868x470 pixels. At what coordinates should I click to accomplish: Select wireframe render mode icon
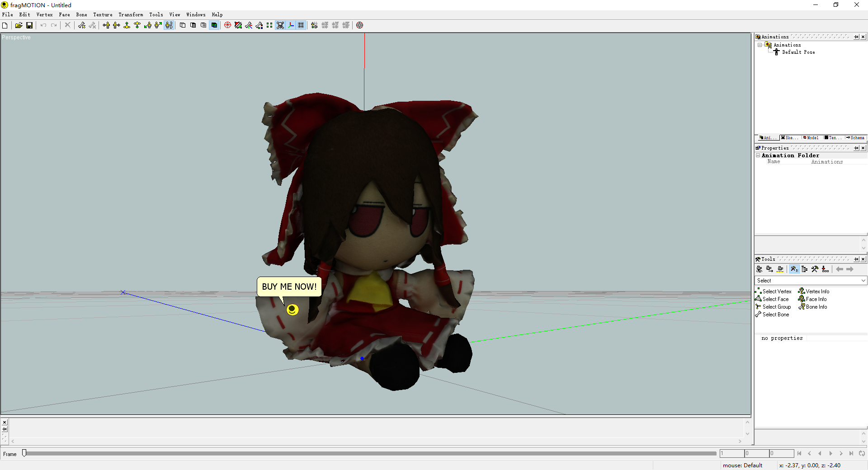coord(183,25)
